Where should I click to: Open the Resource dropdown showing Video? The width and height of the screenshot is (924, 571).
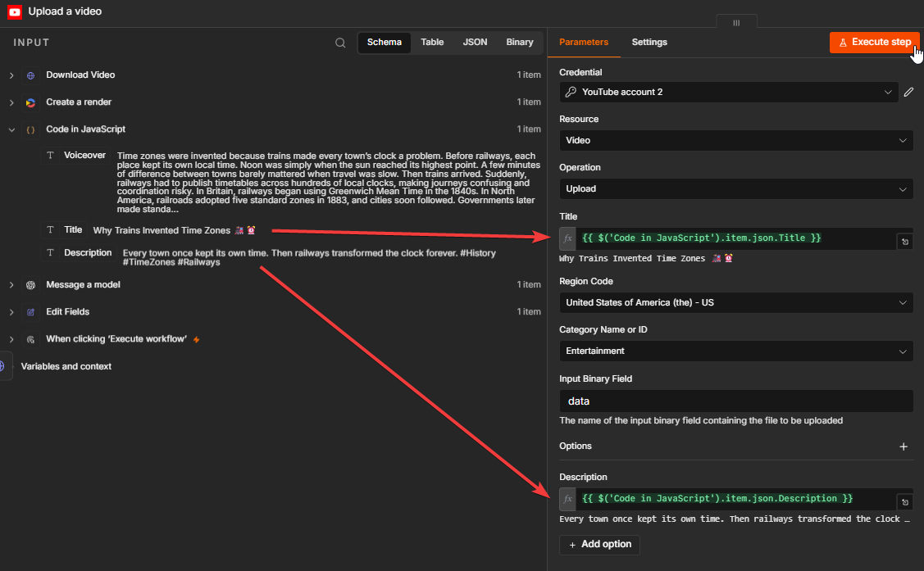click(x=736, y=141)
